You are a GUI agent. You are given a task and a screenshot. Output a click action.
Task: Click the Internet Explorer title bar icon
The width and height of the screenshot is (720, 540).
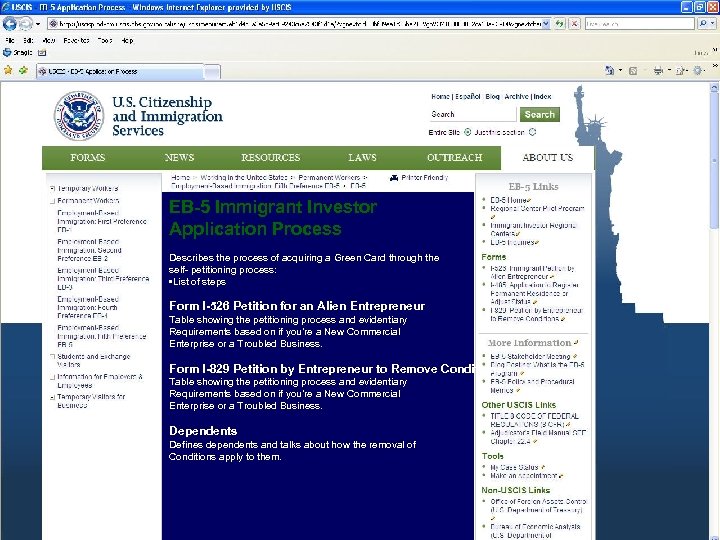(x=5, y=7)
